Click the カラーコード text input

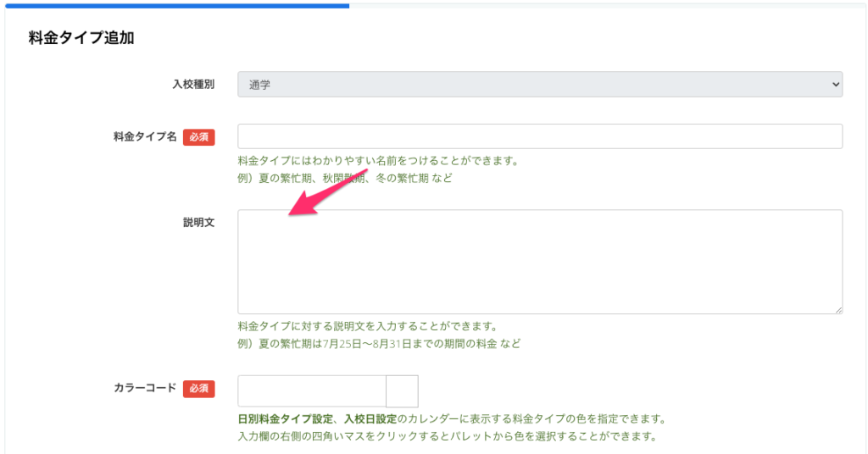311,391
